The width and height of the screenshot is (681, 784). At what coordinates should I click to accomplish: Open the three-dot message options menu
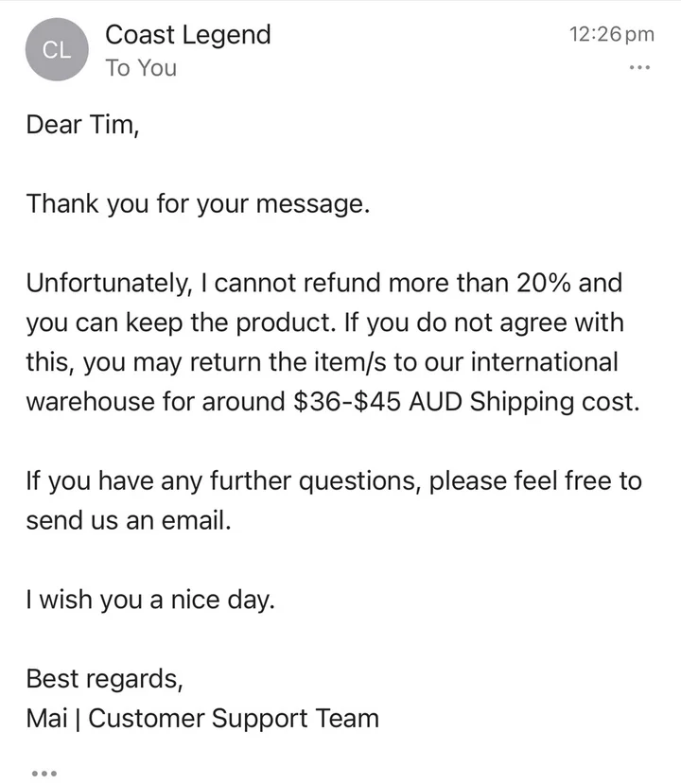coord(639,67)
